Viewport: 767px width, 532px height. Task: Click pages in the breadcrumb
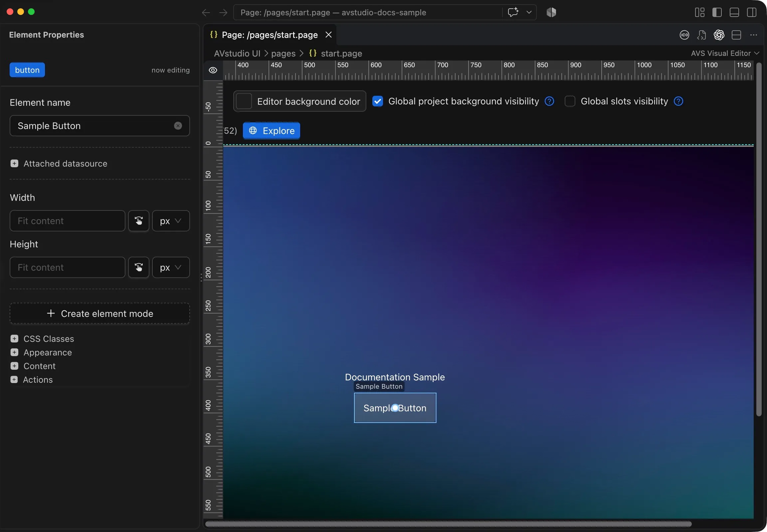(x=283, y=53)
